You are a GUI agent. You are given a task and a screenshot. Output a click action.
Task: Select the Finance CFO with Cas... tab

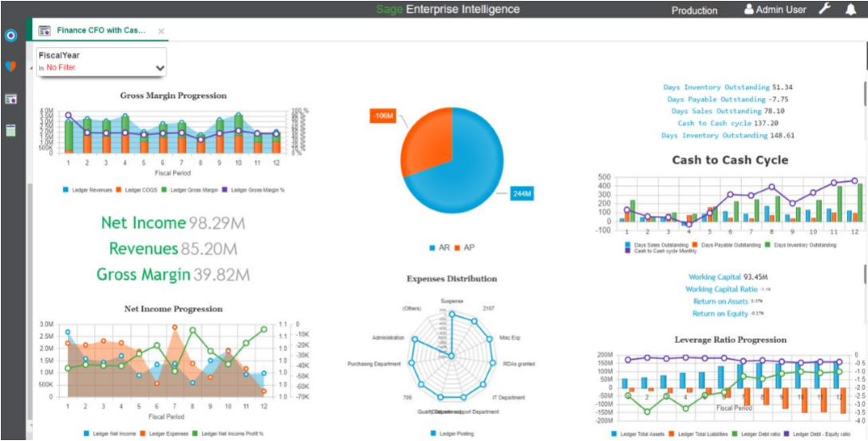[101, 30]
